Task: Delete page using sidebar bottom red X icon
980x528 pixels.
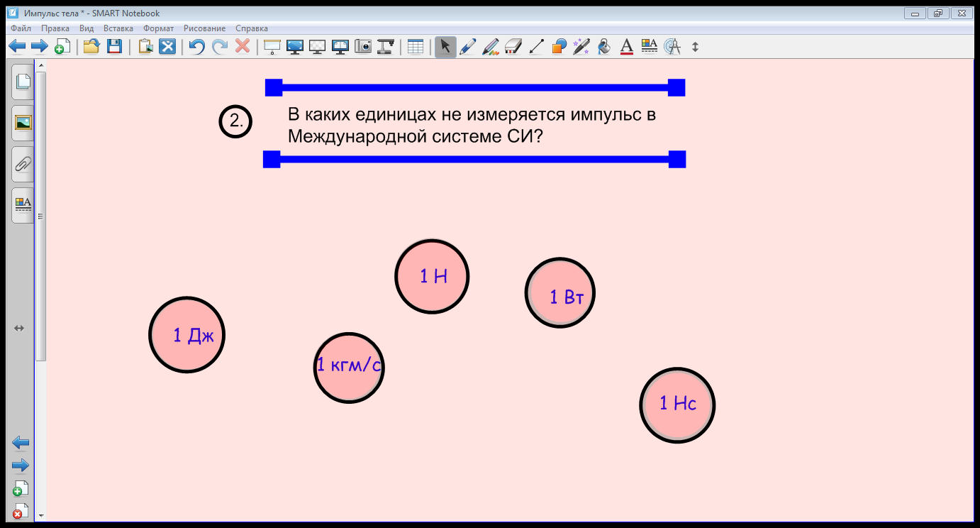Action: pyautogui.click(x=21, y=511)
